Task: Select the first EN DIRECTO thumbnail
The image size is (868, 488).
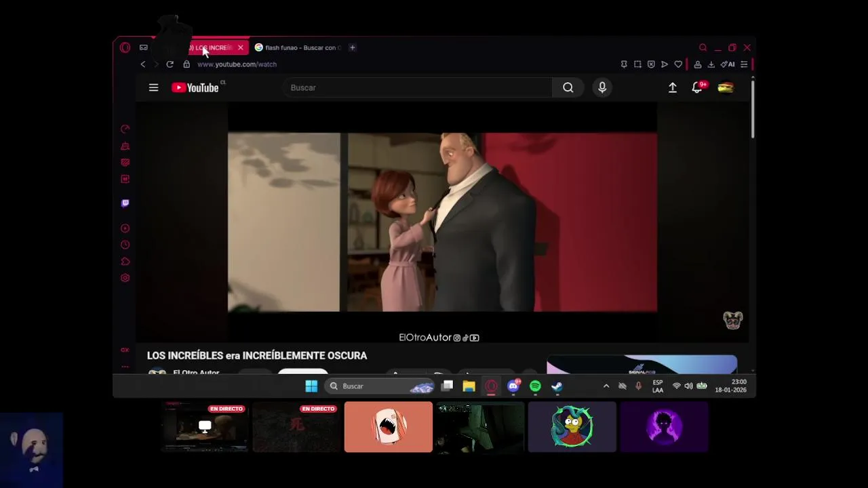Action: pyautogui.click(x=205, y=427)
